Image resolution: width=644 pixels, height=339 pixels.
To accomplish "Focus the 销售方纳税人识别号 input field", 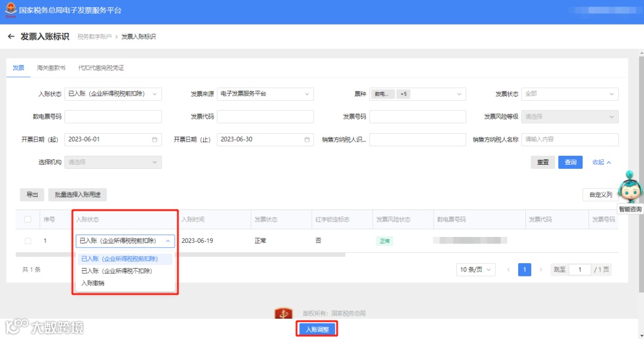I will pos(417,140).
